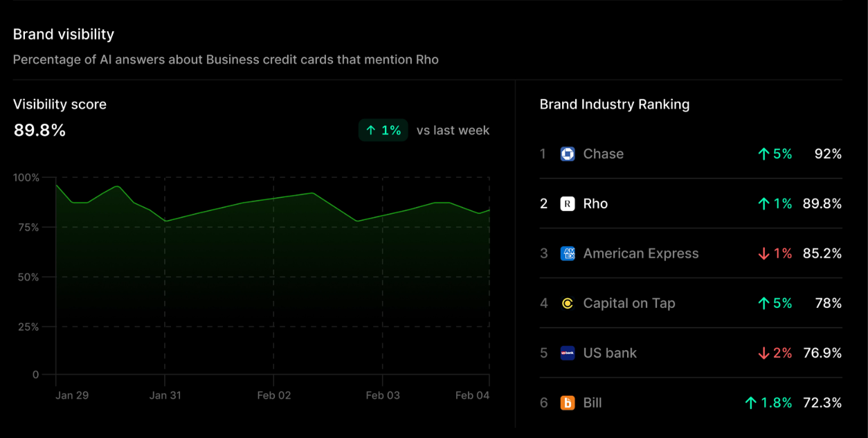Click the Brand visibility section title

64,35
